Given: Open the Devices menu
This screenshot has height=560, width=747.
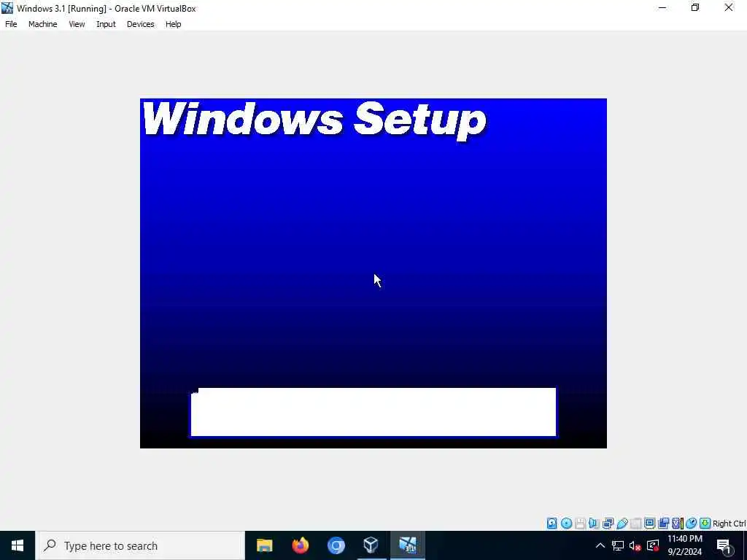Looking at the screenshot, I should [x=141, y=24].
